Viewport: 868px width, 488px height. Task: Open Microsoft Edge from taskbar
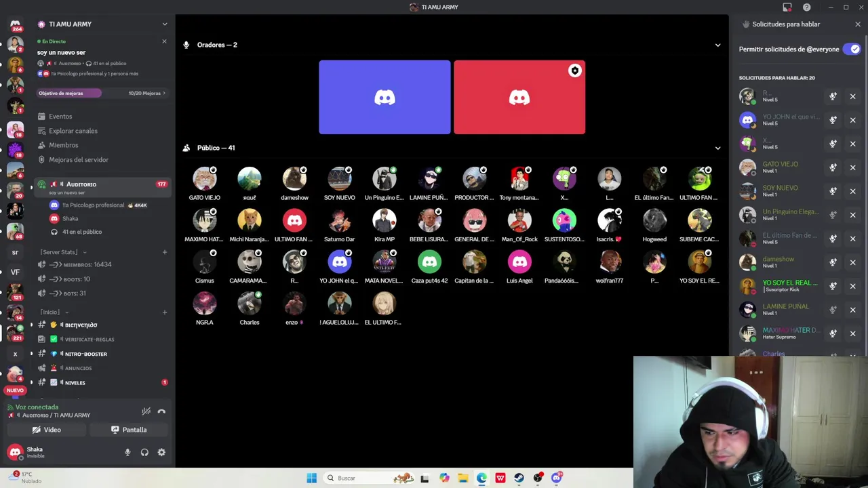click(x=481, y=478)
